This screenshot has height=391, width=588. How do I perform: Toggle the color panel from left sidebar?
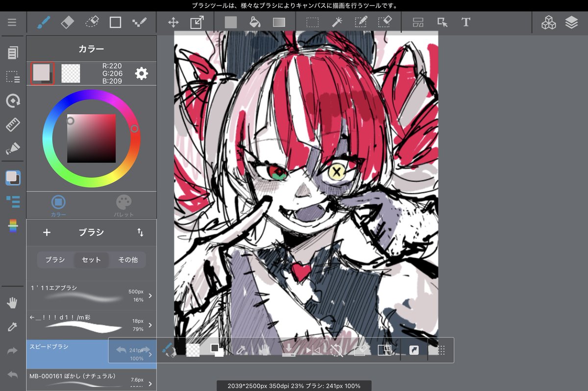pyautogui.click(x=13, y=178)
